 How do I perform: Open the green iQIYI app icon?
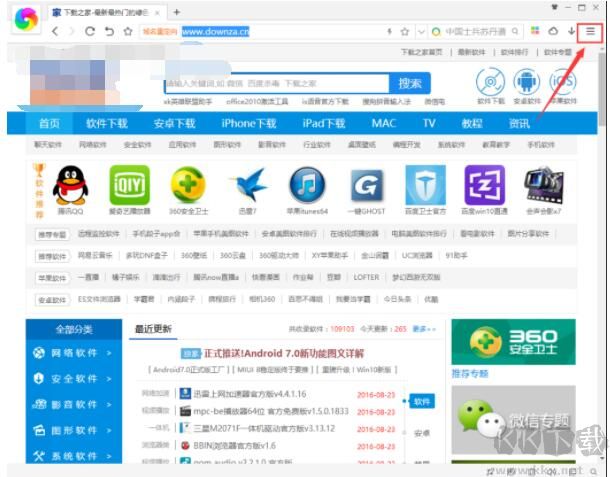pos(130,185)
